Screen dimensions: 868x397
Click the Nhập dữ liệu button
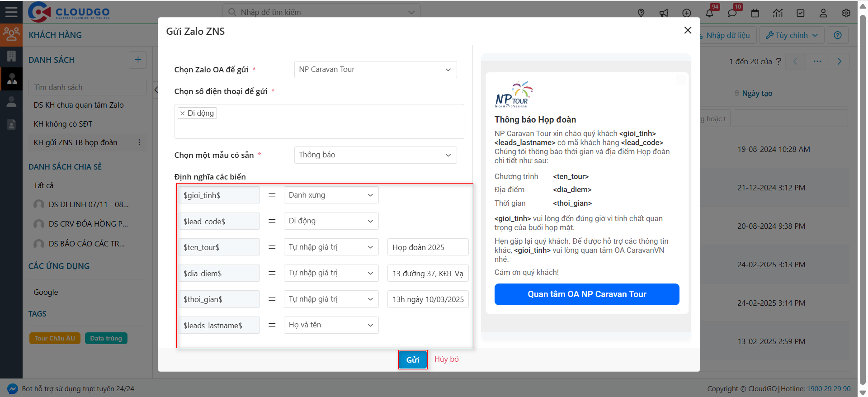(728, 35)
